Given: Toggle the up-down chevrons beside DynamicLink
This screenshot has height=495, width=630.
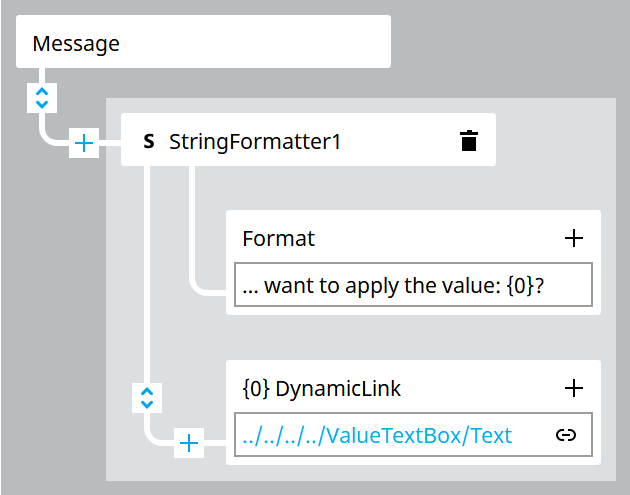Looking at the screenshot, I should [x=147, y=398].
